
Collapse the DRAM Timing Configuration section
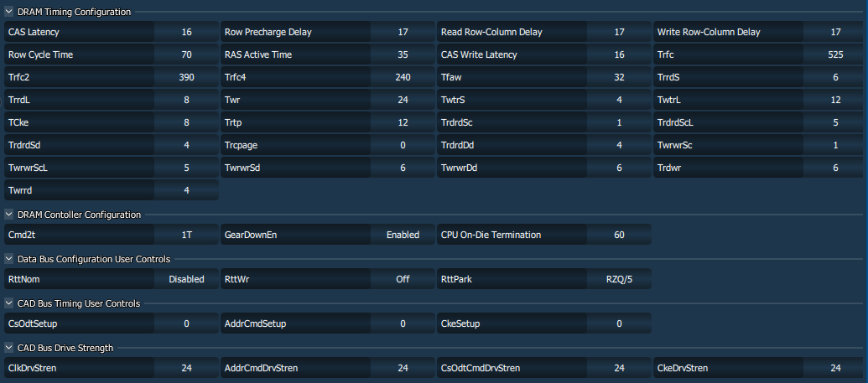[9, 13]
